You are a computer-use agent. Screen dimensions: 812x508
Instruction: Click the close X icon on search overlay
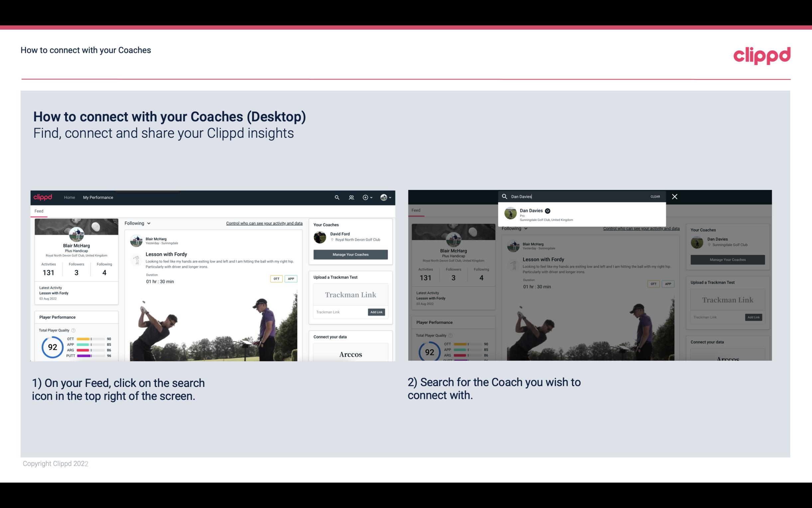pos(674,196)
